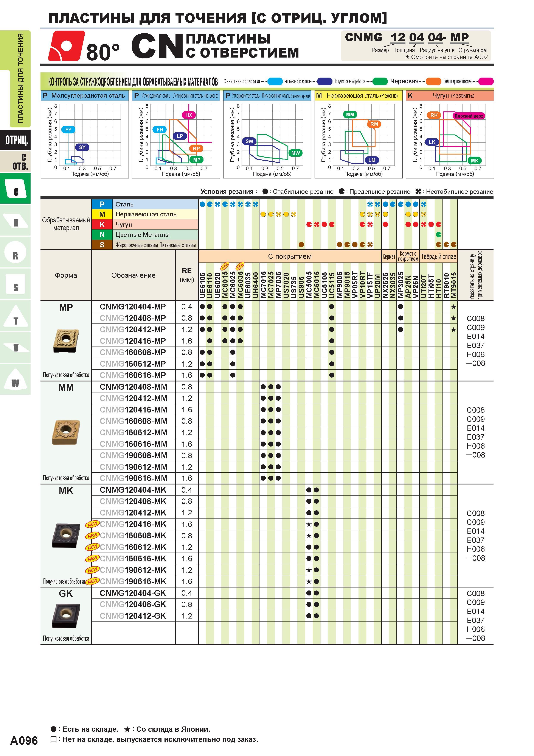The image size is (534, 756).
Task: Select the green C insert shape side tab
Action: click(x=16, y=189)
